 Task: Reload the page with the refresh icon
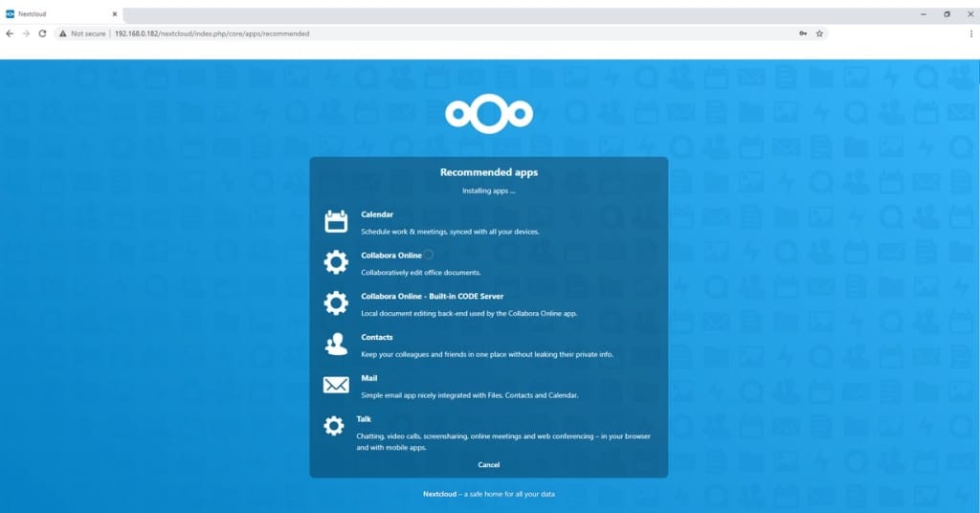[x=42, y=33]
